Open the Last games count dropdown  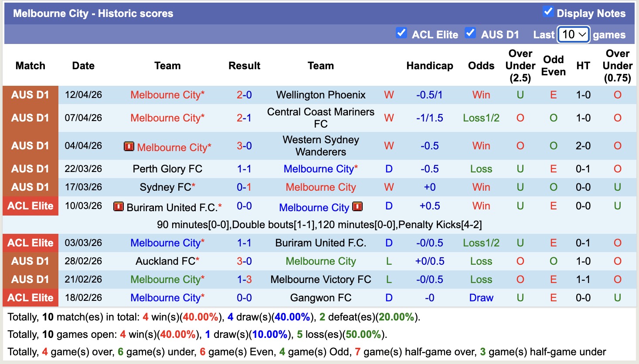coord(574,34)
